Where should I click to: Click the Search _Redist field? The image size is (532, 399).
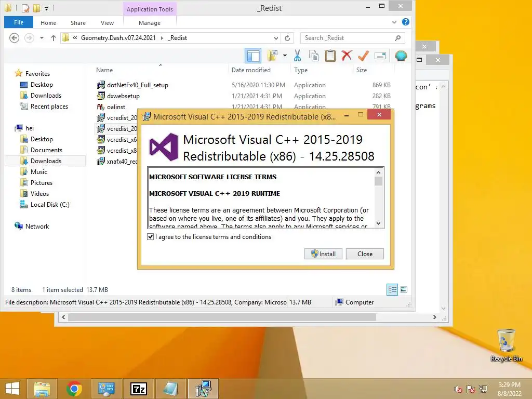coord(353,38)
